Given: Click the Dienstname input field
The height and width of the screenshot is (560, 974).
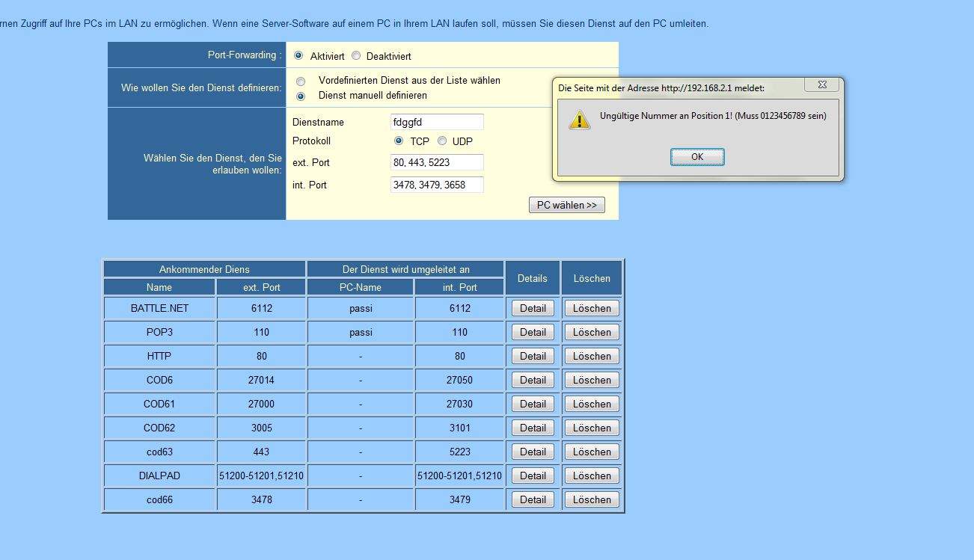Looking at the screenshot, I should (437, 122).
